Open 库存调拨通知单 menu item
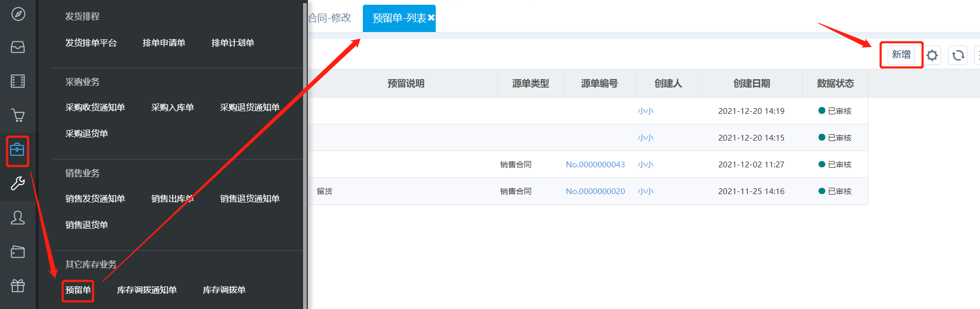 (x=147, y=290)
